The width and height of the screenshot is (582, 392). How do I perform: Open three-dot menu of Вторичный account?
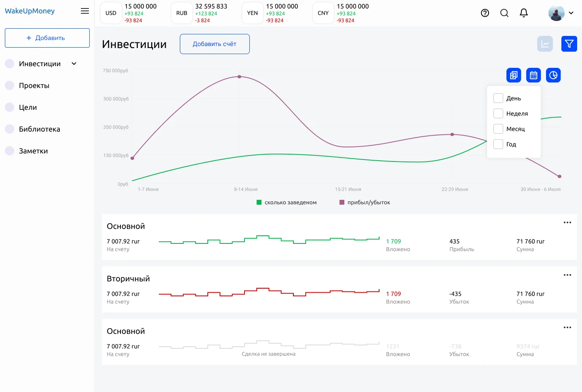click(x=567, y=275)
